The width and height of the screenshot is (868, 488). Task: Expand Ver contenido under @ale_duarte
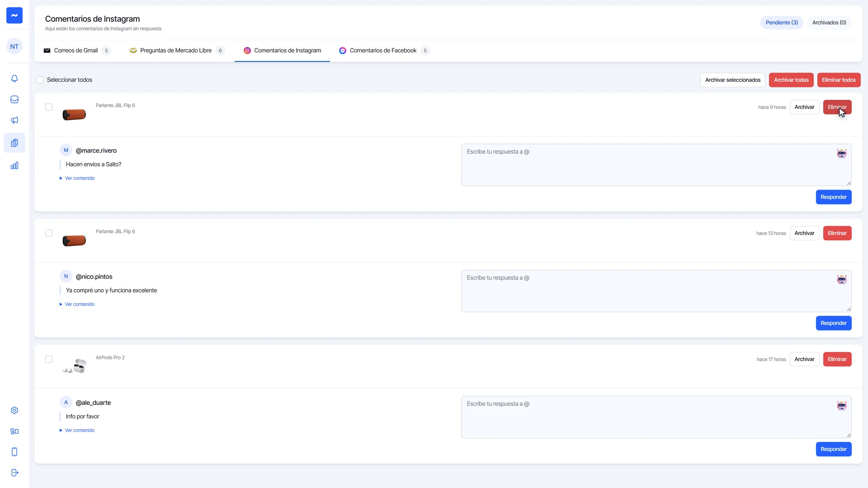tap(77, 431)
